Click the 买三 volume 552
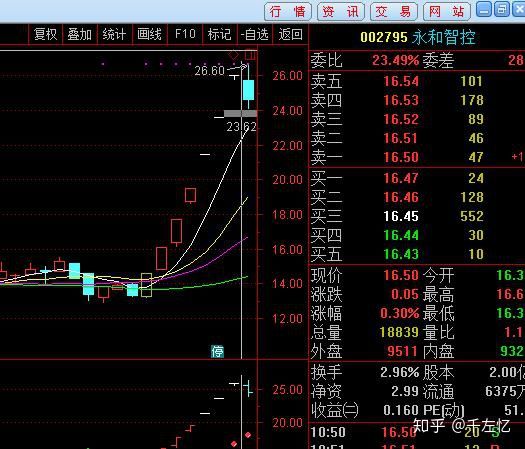 pos(472,216)
